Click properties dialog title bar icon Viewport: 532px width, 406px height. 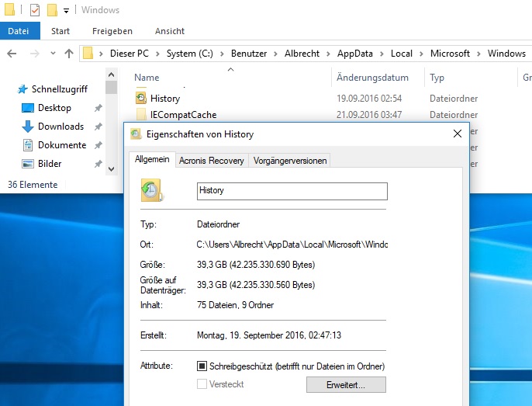click(x=136, y=134)
